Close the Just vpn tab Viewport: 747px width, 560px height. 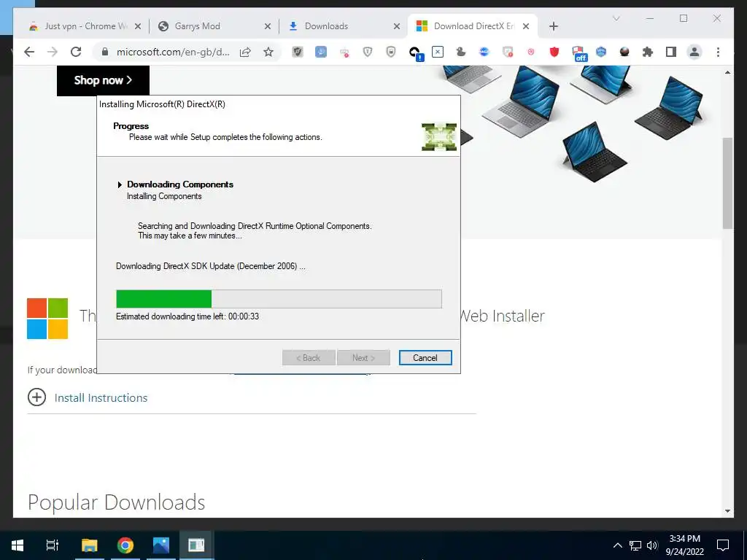(138, 26)
